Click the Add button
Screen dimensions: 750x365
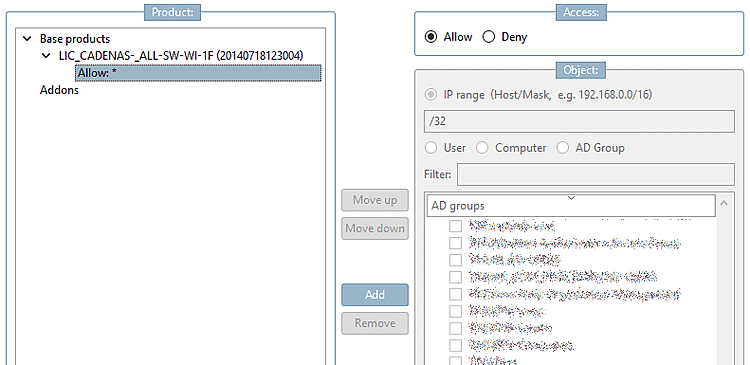[375, 295]
